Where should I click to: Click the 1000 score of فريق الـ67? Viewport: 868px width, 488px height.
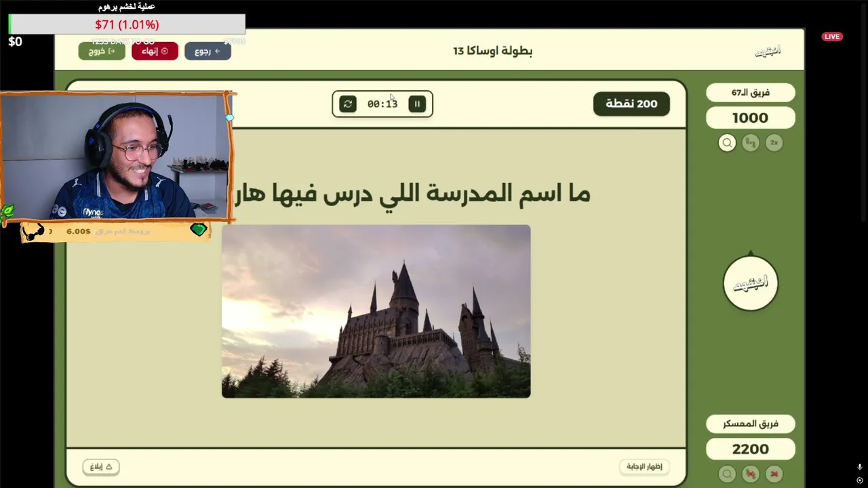(x=750, y=118)
